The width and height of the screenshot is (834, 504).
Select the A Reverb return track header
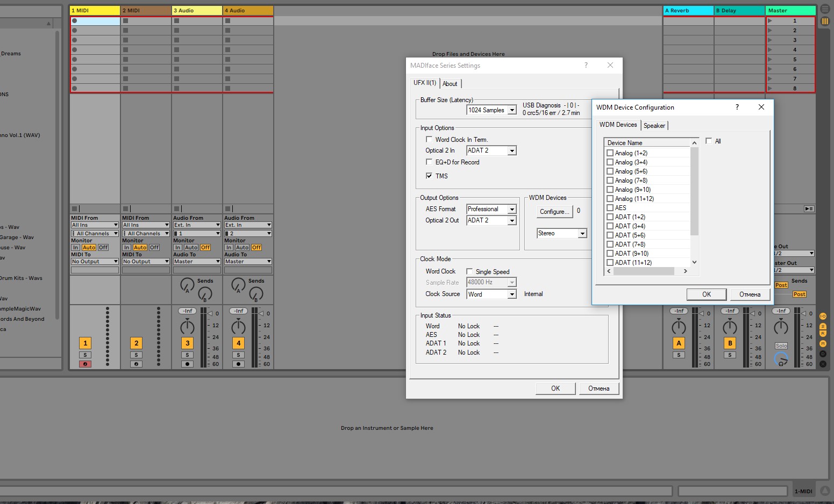pyautogui.click(x=688, y=11)
